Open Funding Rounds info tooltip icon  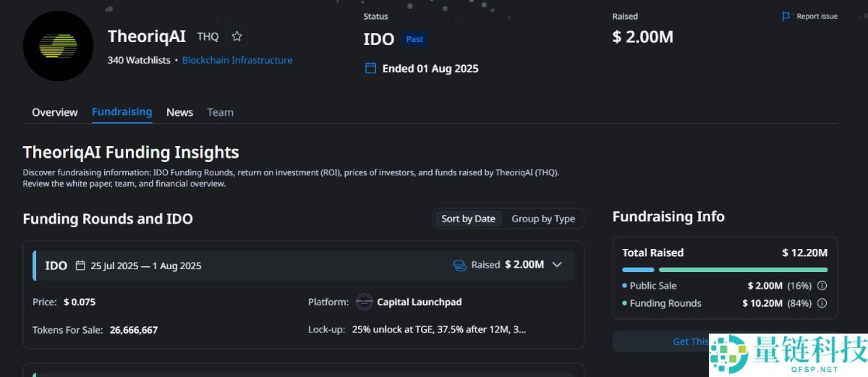coord(822,304)
